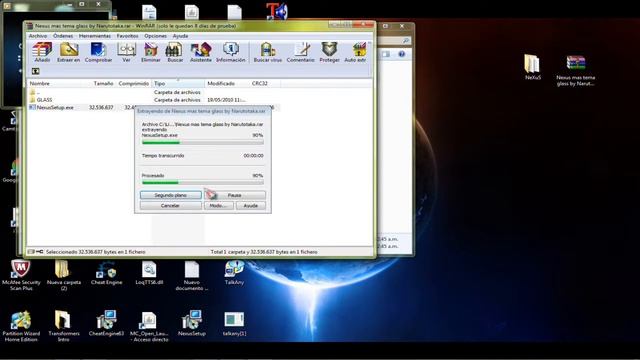Image resolution: width=640 pixels, height=360 pixels.
Task: Click the Añadir toolbar icon in WinRAR
Action: [42, 52]
